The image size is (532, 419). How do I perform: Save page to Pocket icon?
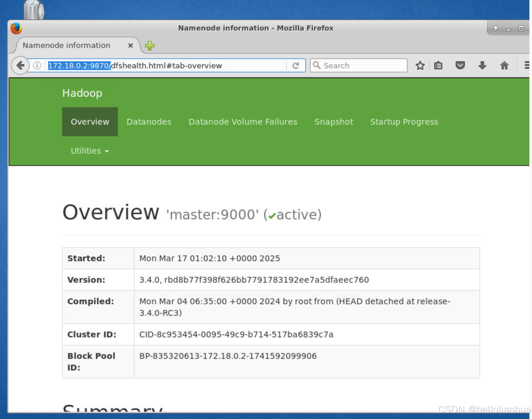tap(460, 65)
